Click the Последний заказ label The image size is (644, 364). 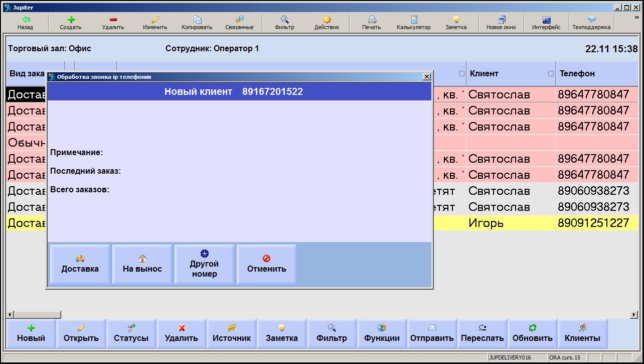85,171
